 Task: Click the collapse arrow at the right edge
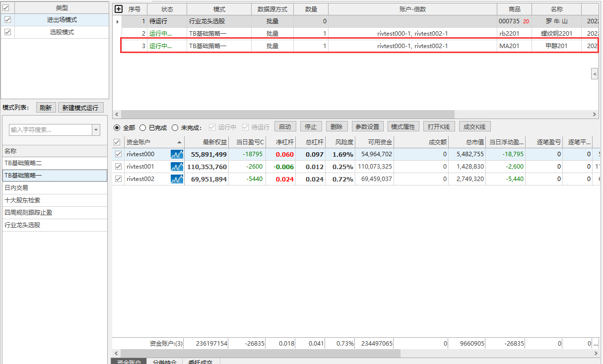595,74
